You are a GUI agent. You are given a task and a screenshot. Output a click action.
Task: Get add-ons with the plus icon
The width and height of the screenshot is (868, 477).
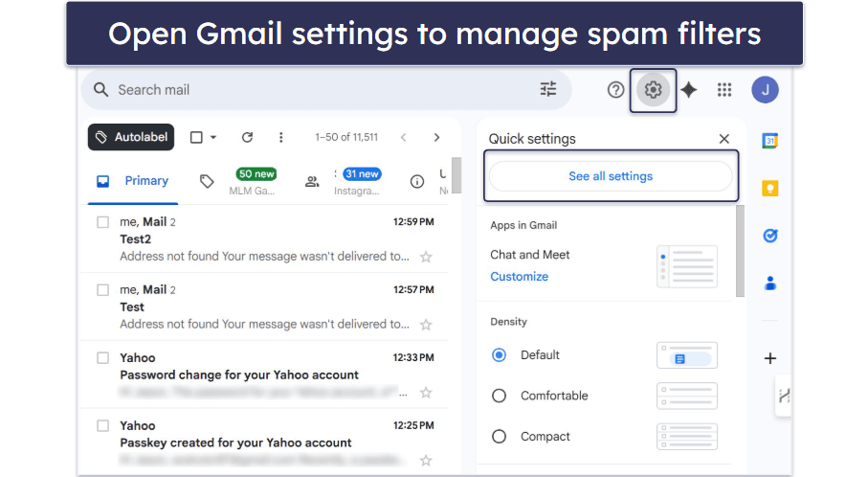click(770, 358)
